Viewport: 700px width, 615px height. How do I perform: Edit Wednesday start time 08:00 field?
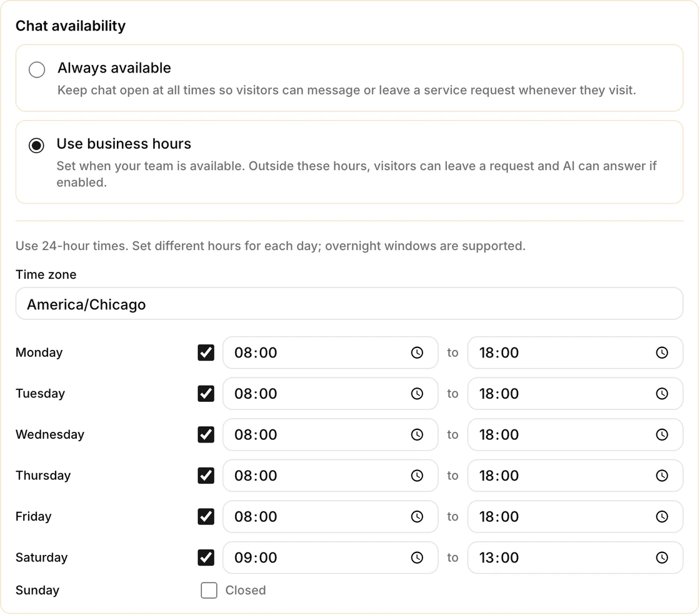click(x=331, y=435)
